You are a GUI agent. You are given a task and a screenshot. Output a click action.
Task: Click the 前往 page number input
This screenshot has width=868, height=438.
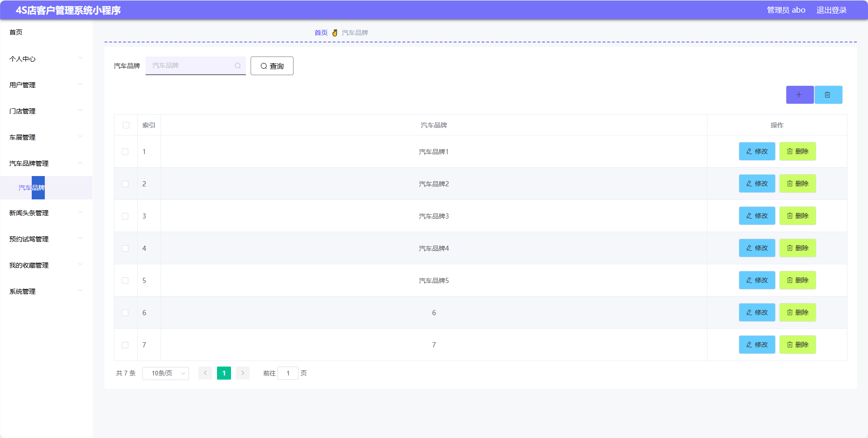(288, 373)
